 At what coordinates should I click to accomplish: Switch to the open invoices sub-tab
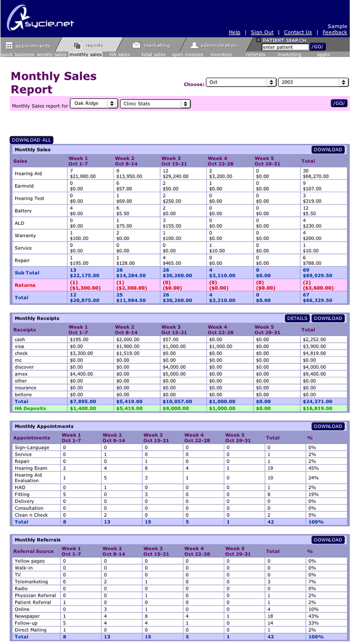(187, 55)
